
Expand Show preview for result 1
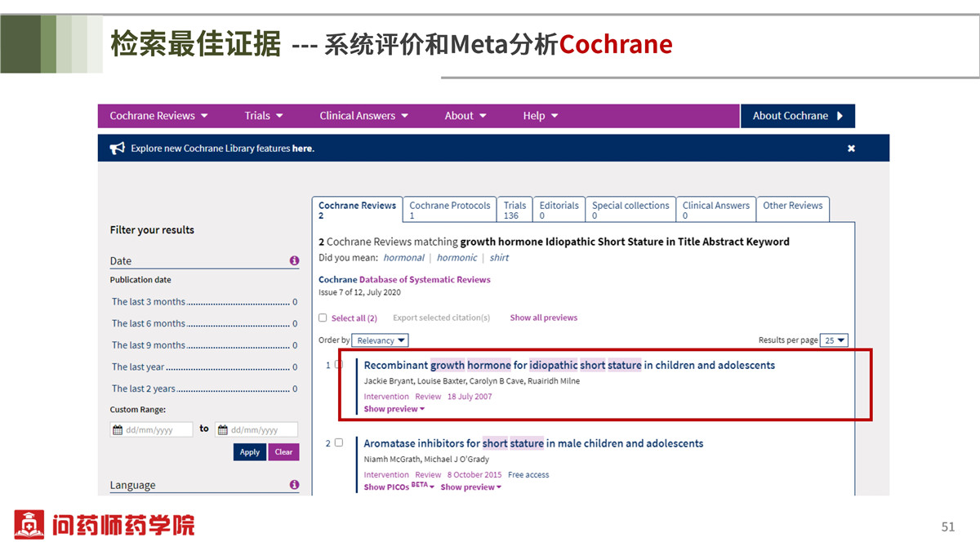tap(394, 409)
